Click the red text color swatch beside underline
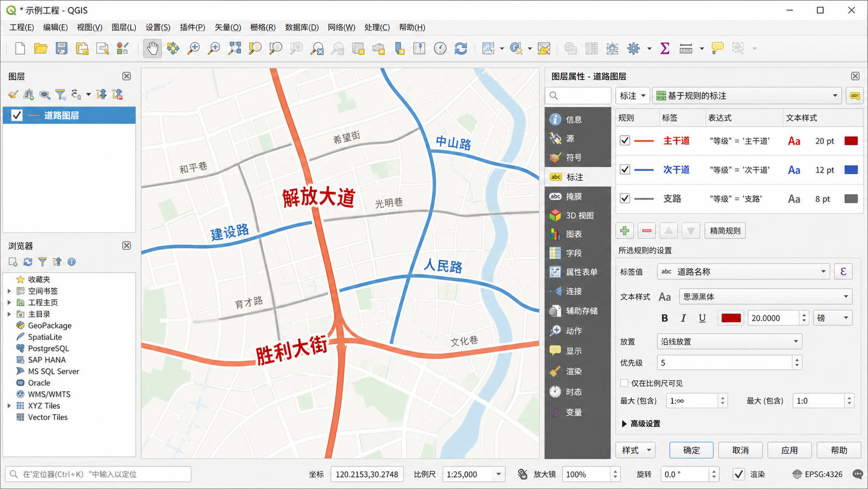868x489 pixels. 731,318
